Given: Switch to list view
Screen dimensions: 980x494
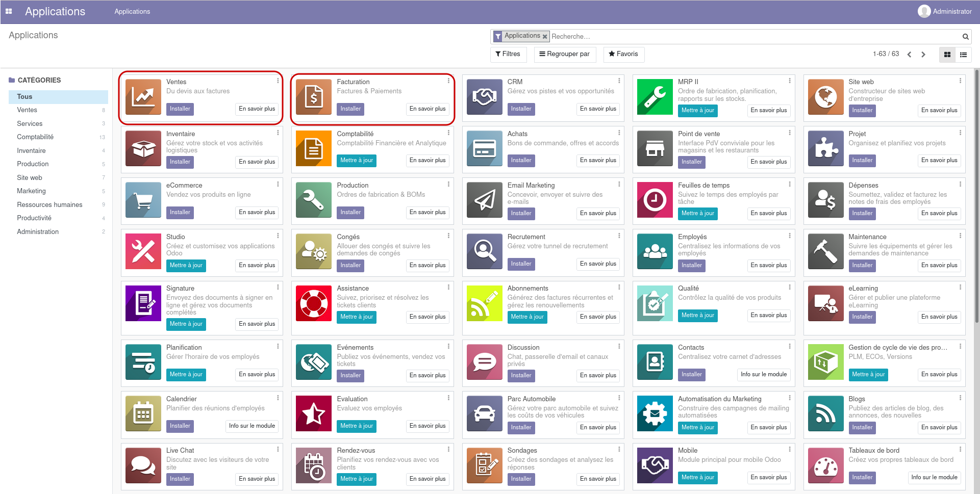Looking at the screenshot, I should (x=963, y=55).
